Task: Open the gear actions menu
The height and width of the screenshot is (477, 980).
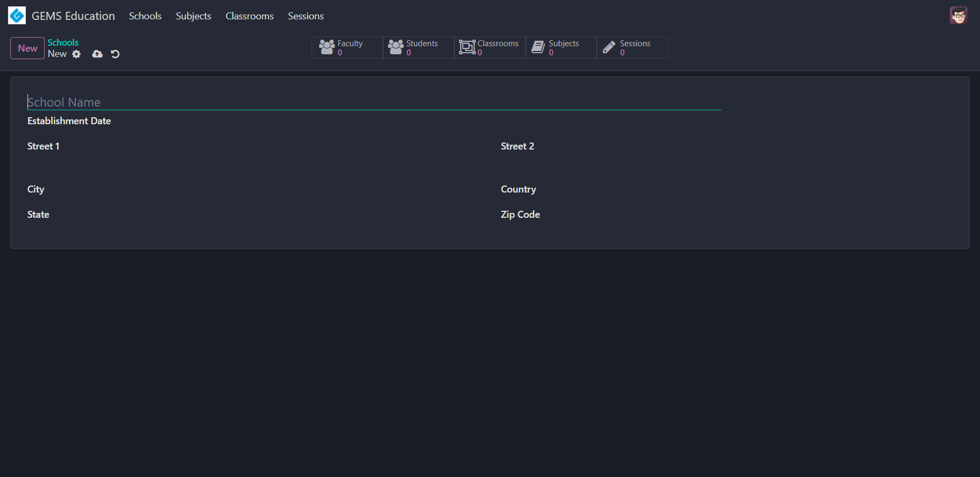Action: (x=76, y=54)
